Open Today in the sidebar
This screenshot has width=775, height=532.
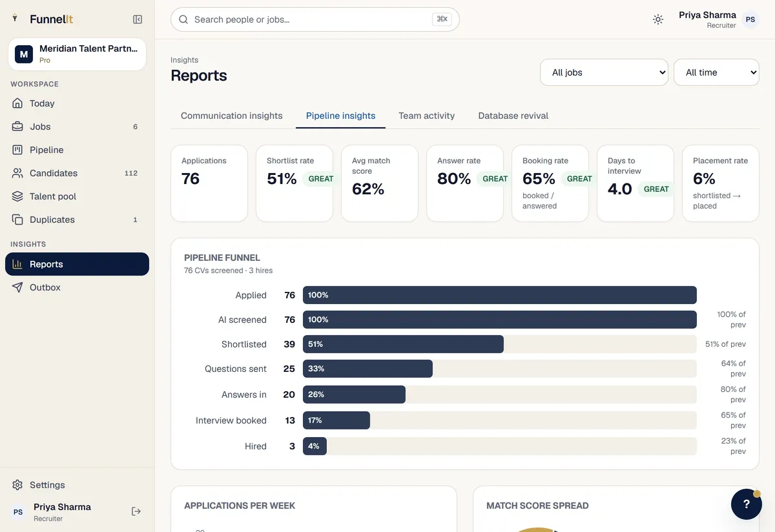click(x=77, y=103)
